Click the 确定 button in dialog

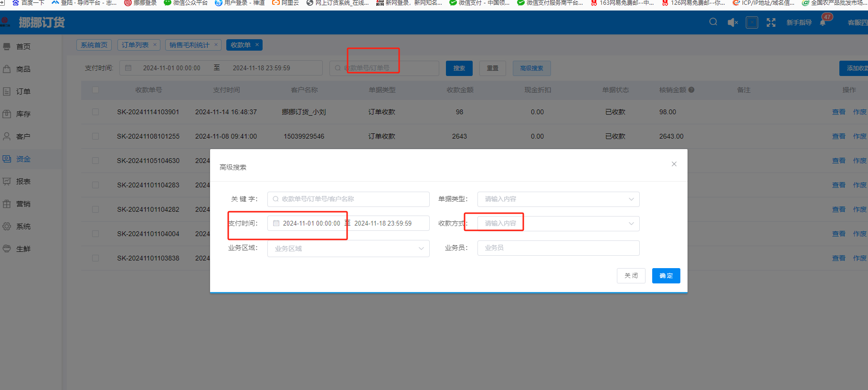coord(666,276)
